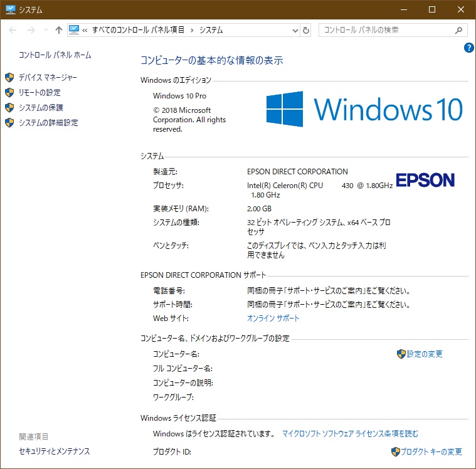Click the 関連項目 heading
This screenshot has height=469, width=476.
pyautogui.click(x=34, y=437)
